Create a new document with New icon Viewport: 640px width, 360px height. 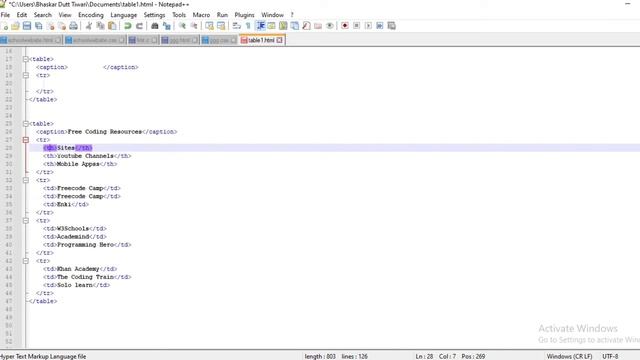[x=5, y=26]
